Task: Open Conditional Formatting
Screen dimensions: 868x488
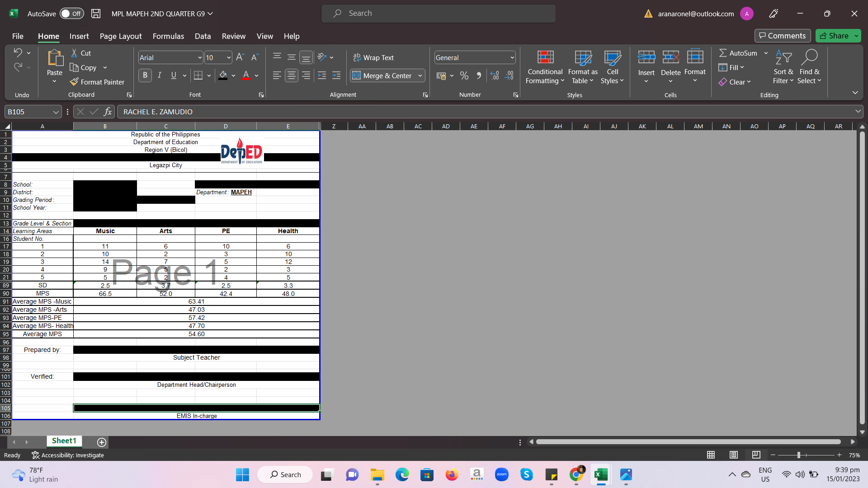Action: coord(545,67)
